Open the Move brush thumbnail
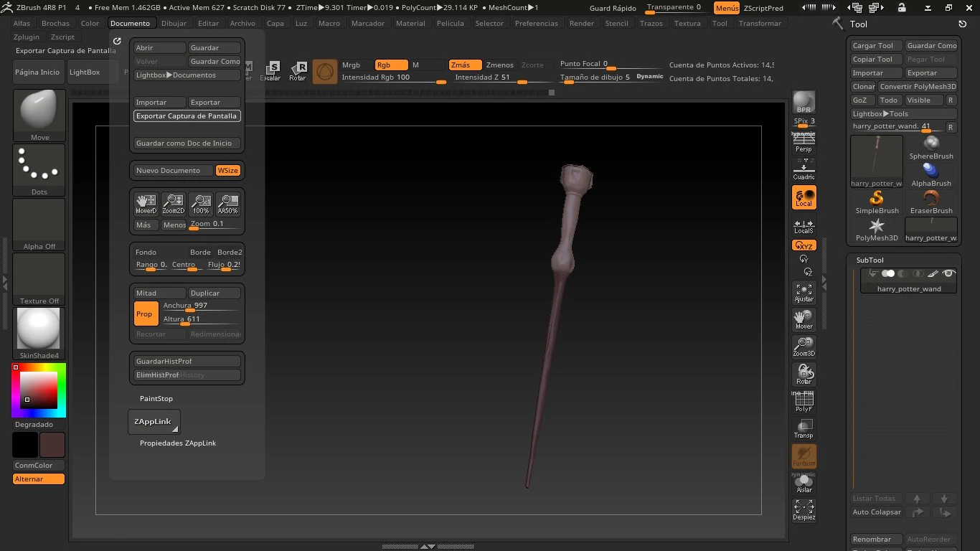980x551 pixels. point(39,116)
